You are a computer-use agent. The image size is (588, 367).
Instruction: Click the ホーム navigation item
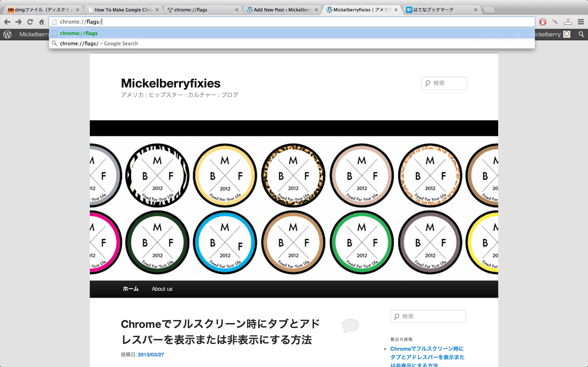[131, 289]
